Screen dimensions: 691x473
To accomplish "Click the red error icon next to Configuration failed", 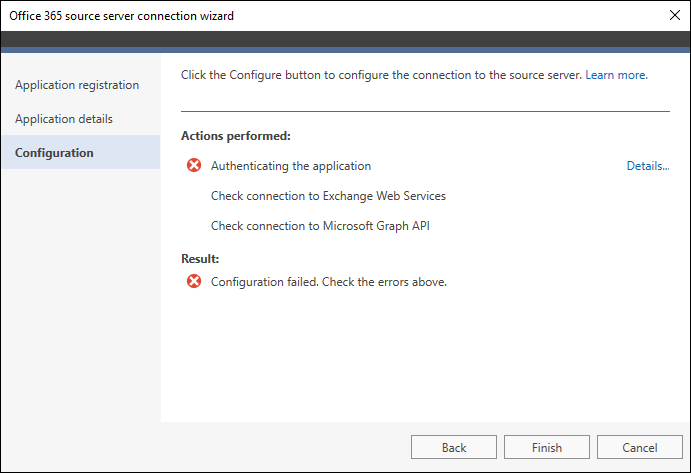I will tap(194, 281).
